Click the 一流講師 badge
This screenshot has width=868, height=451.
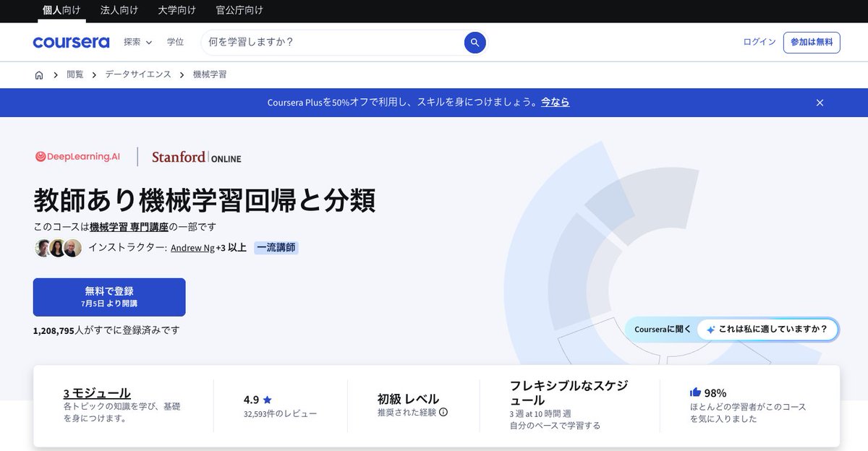pos(276,248)
